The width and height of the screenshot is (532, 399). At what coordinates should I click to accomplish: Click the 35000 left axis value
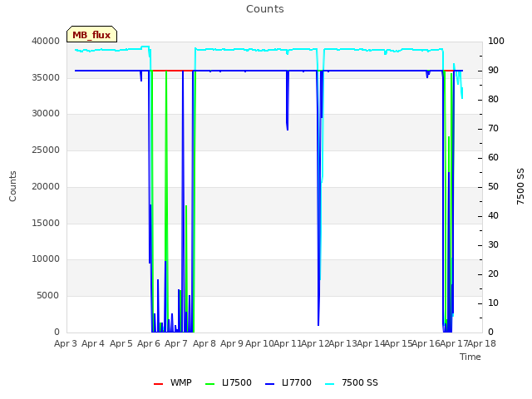click(46, 77)
